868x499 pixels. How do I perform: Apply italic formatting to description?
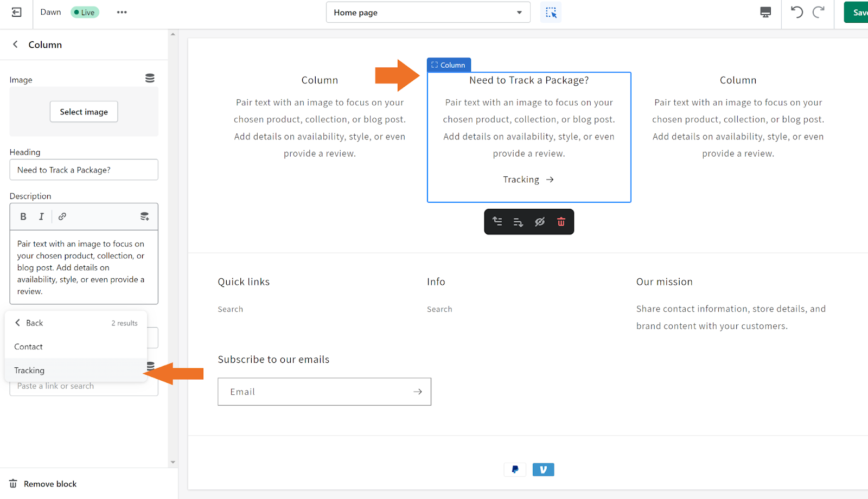[x=41, y=216]
